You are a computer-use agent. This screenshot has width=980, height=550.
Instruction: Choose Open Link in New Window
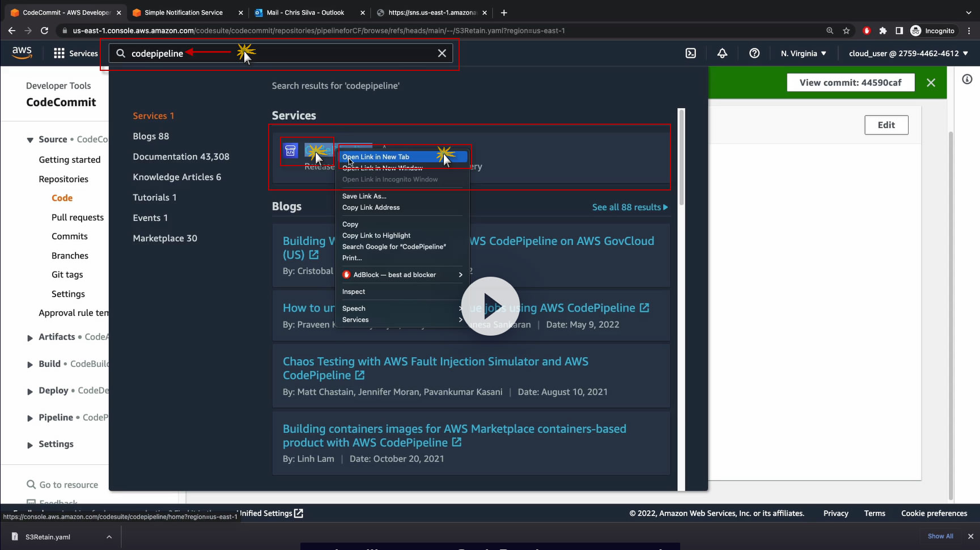pos(403,168)
